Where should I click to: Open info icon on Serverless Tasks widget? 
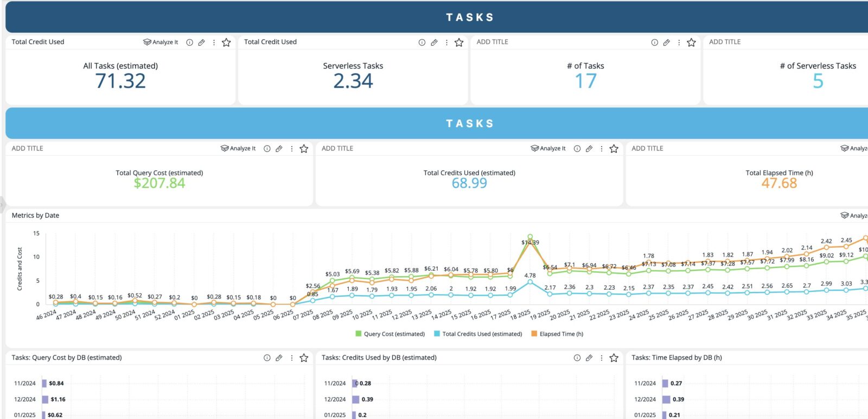(422, 42)
